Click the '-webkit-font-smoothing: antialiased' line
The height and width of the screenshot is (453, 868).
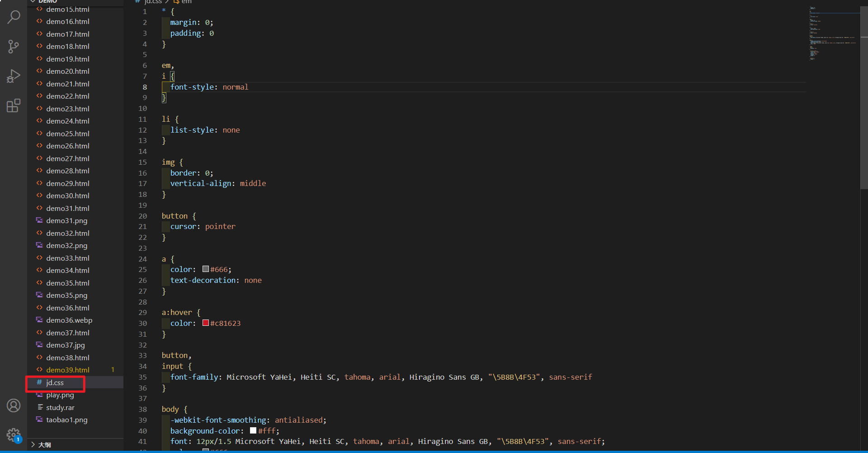pos(248,420)
